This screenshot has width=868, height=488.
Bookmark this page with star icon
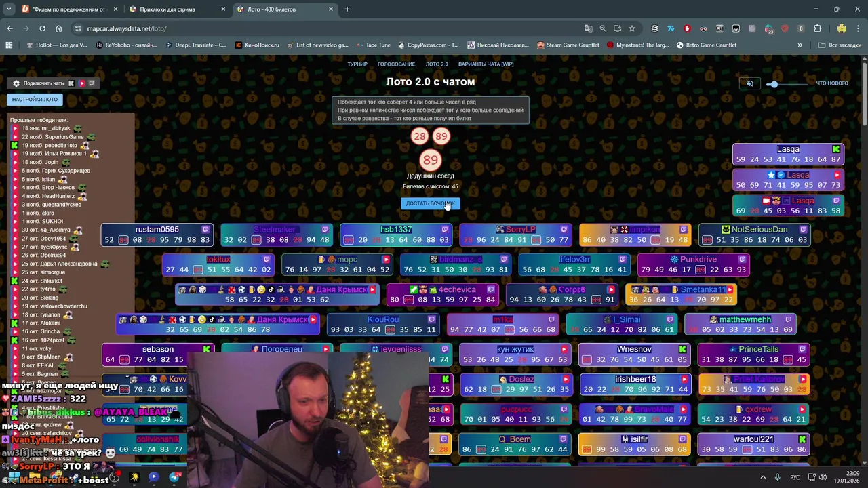632,28
